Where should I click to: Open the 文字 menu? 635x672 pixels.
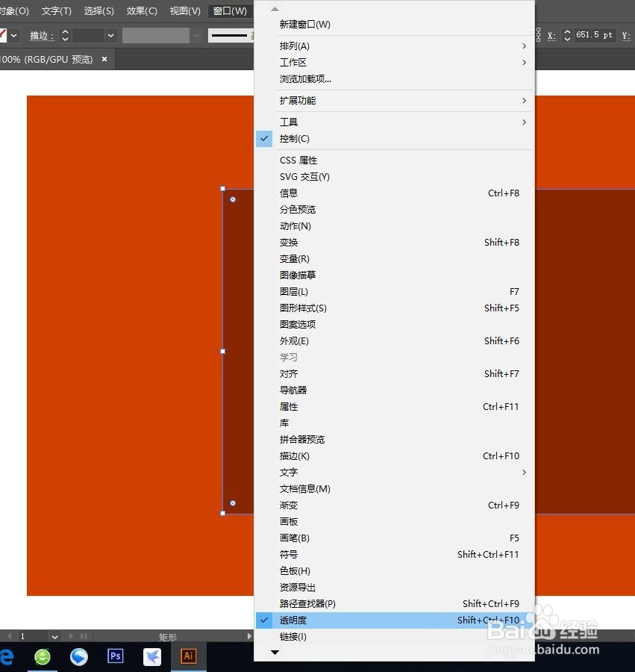coord(55,11)
